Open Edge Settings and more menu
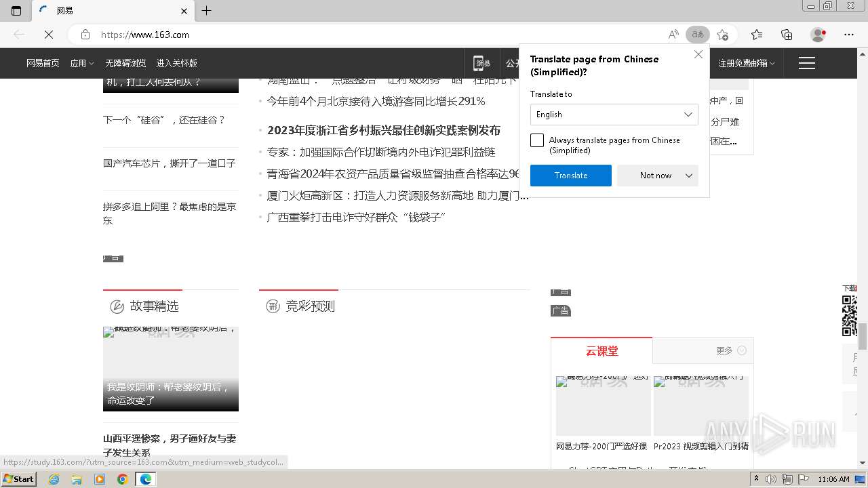 pos(849,35)
